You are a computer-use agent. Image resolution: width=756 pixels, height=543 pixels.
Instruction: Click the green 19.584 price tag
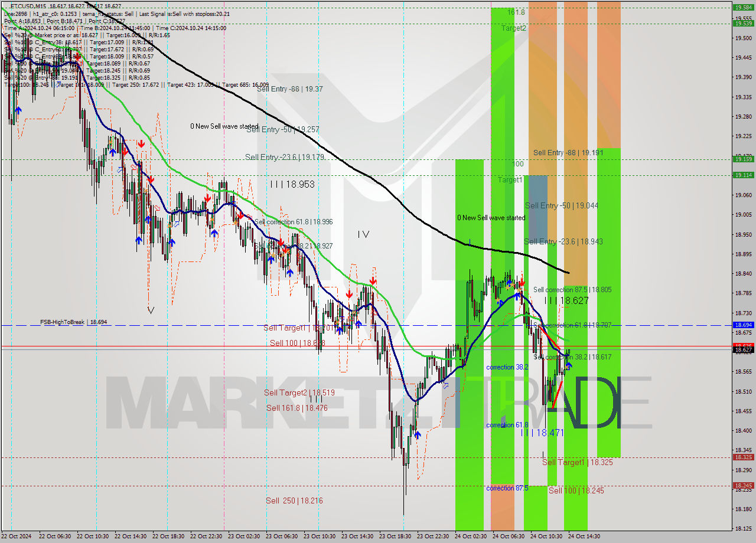pos(743,8)
